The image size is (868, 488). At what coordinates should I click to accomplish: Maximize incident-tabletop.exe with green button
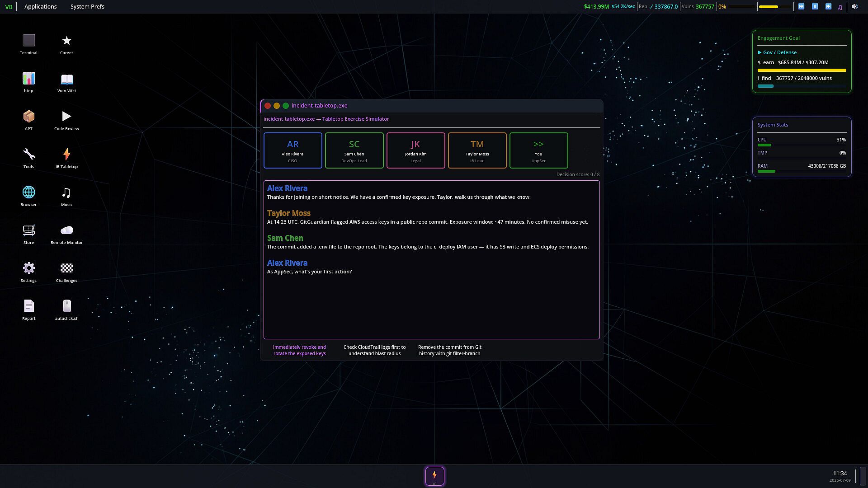286,106
